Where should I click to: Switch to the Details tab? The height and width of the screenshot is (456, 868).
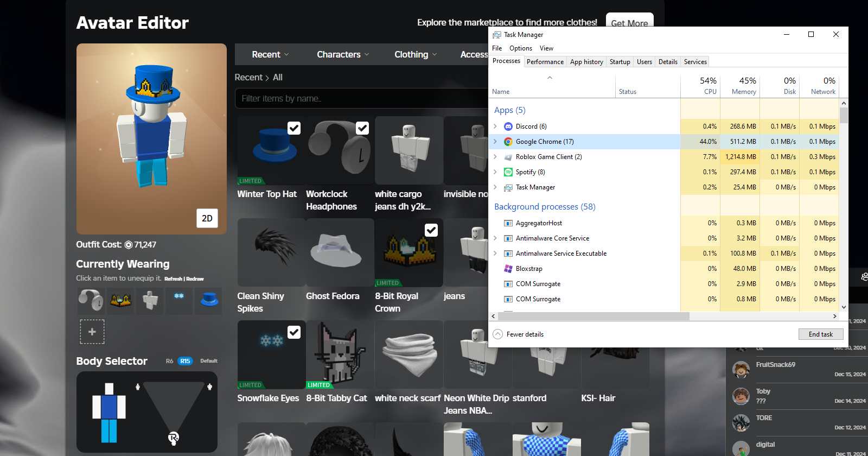(x=668, y=62)
